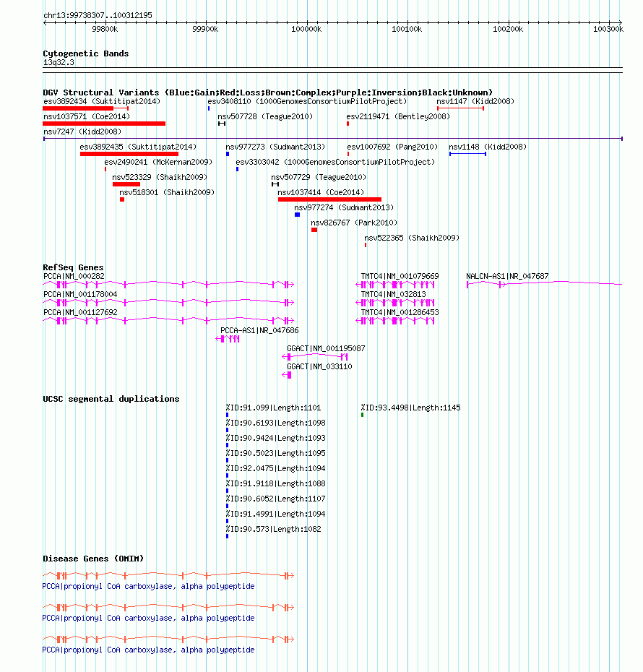Open the esv2490241 (McKernan2009) variant label
The height and width of the screenshot is (672, 643).
click(158, 163)
